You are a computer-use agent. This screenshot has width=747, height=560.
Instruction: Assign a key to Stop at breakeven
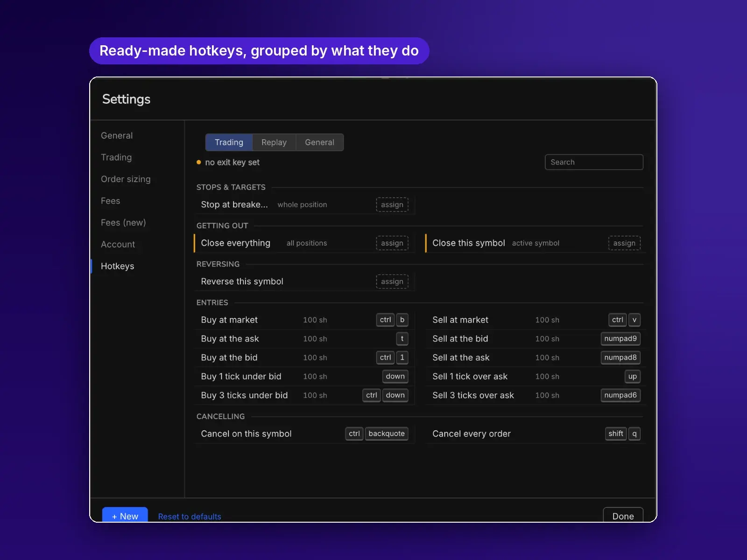(392, 204)
